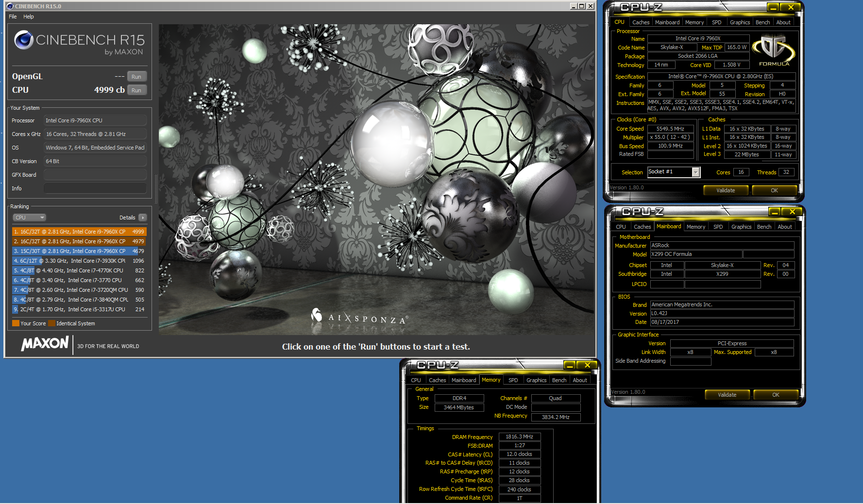The image size is (863, 504).
Task: Open Bench tab in Mainboard CPU-Z window
Action: 764,227
